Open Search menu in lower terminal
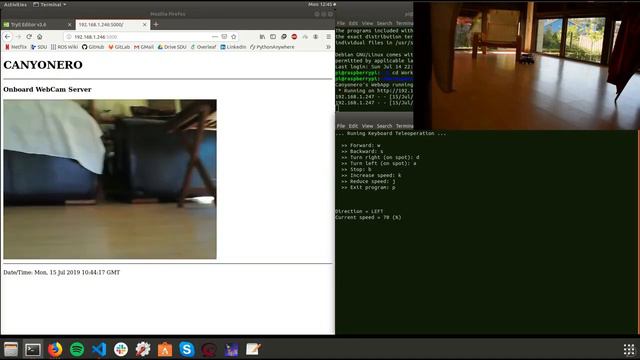 coord(384,126)
